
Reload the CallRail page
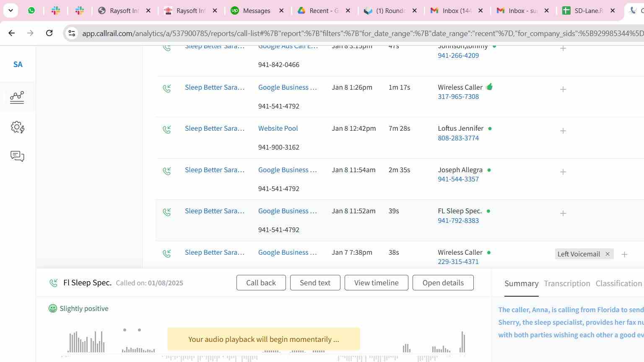(x=49, y=33)
